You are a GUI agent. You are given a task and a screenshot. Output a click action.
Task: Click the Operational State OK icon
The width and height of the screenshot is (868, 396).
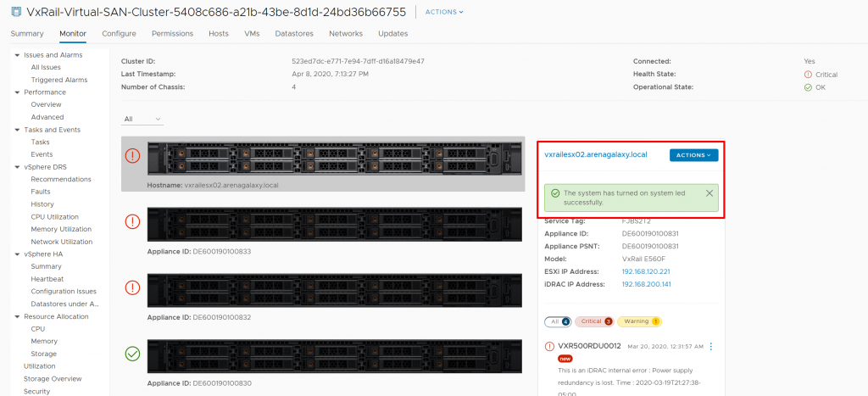808,87
